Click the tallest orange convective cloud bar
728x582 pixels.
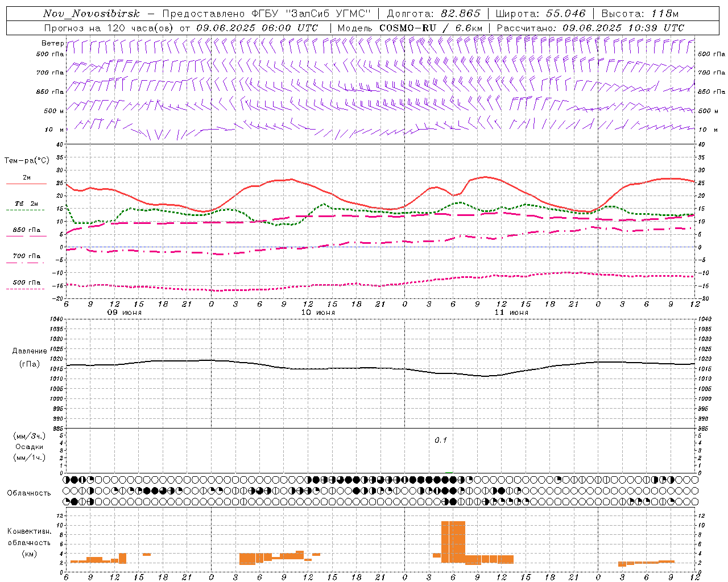point(453,542)
